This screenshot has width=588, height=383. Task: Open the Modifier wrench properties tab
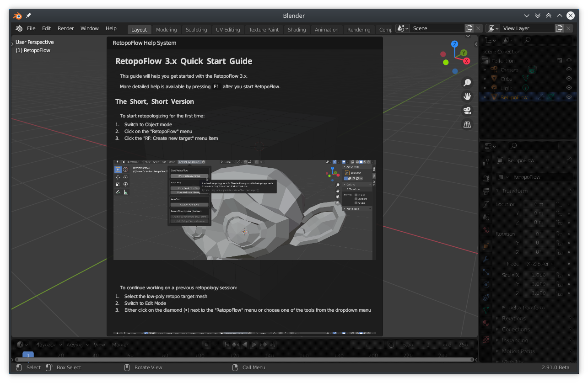point(486,259)
